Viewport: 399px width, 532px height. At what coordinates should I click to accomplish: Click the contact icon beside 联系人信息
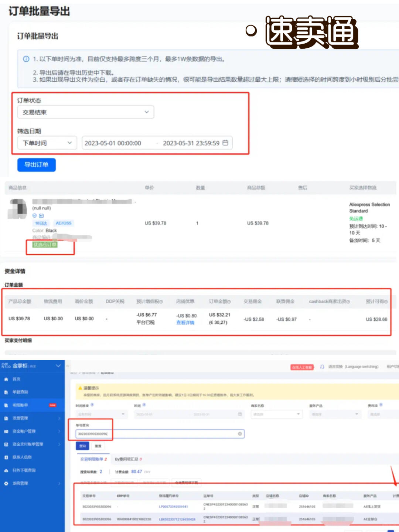pos(6,457)
